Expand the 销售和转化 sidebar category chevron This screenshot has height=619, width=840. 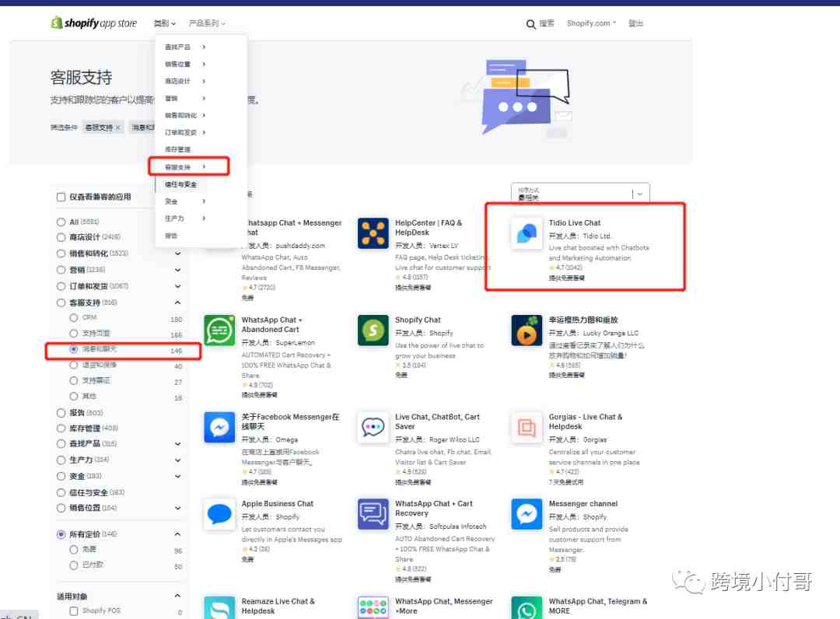pyautogui.click(x=177, y=254)
